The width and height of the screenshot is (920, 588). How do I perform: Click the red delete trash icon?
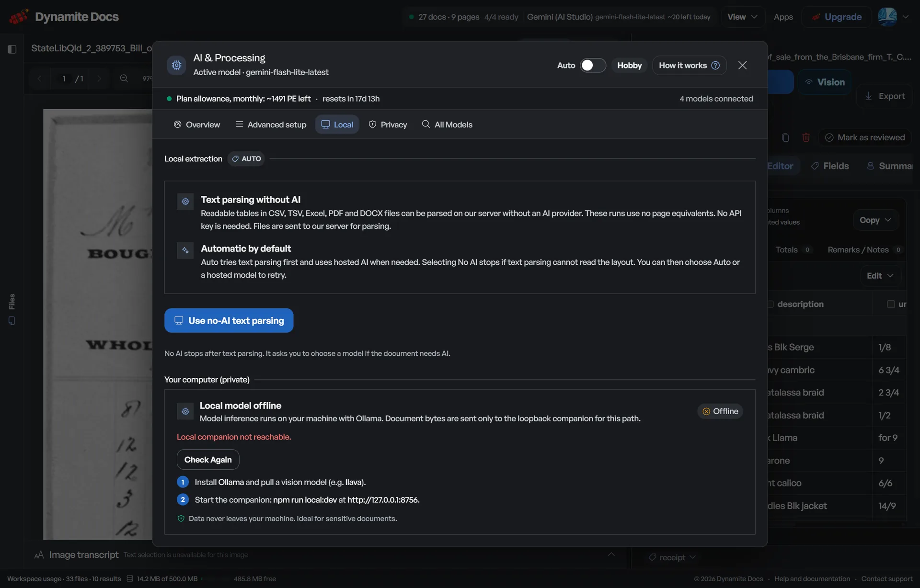coord(806,137)
